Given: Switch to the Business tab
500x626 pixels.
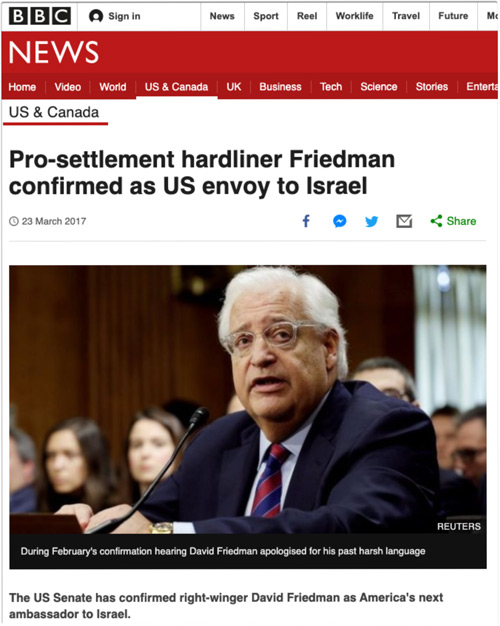Looking at the screenshot, I should point(280,87).
